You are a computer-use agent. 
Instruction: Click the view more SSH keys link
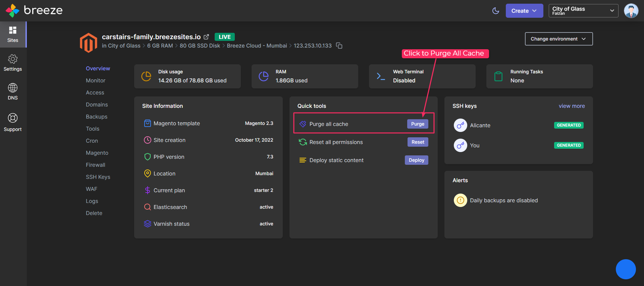coord(572,106)
